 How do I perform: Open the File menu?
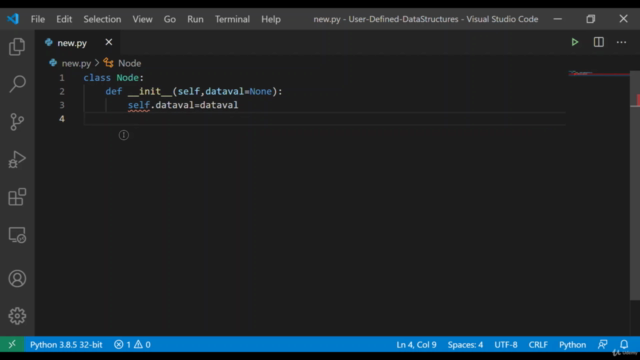click(x=38, y=19)
